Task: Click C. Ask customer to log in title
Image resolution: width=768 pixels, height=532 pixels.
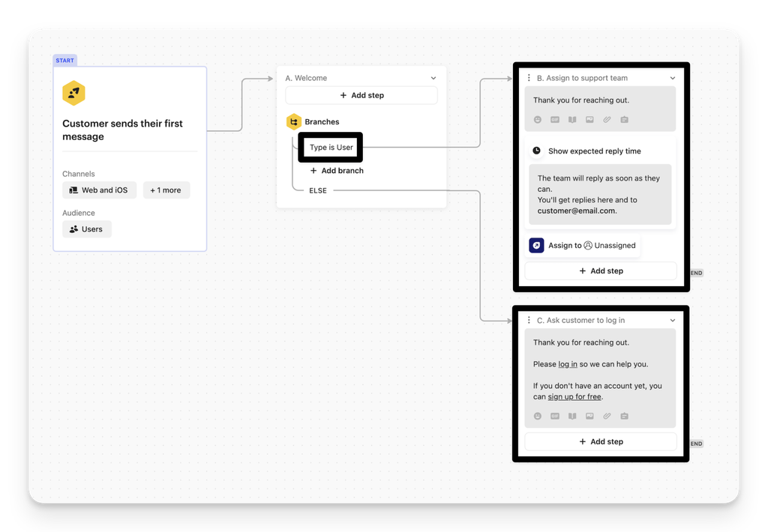Action: click(581, 320)
